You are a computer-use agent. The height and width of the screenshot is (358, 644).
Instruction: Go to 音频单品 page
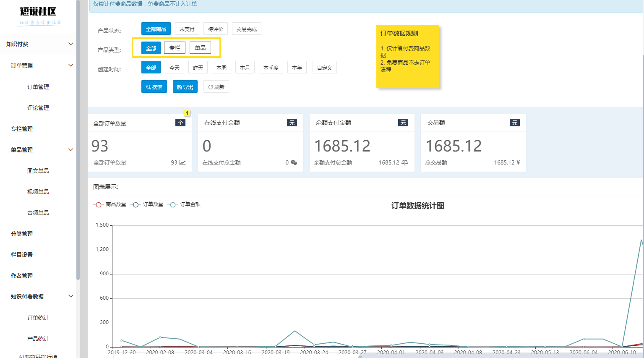38,213
